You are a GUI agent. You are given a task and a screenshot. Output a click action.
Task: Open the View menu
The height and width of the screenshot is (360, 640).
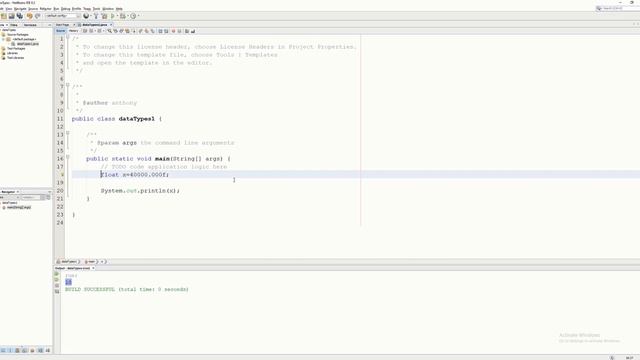(9, 9)
